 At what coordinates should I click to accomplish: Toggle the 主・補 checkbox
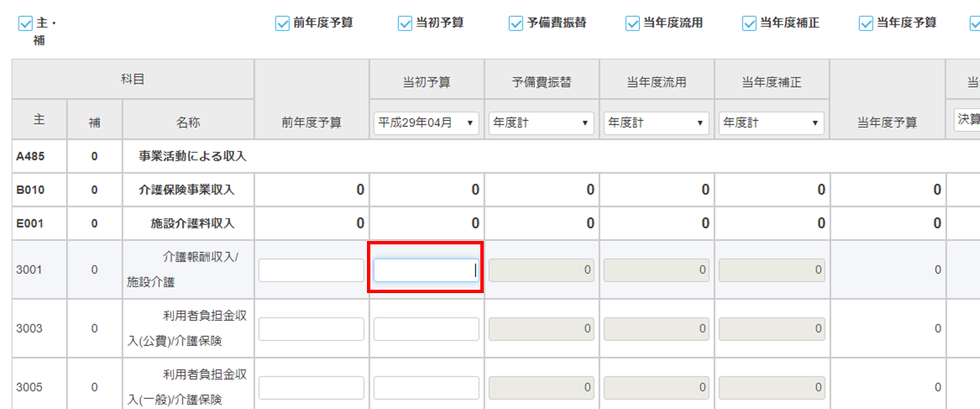[26, 24]
